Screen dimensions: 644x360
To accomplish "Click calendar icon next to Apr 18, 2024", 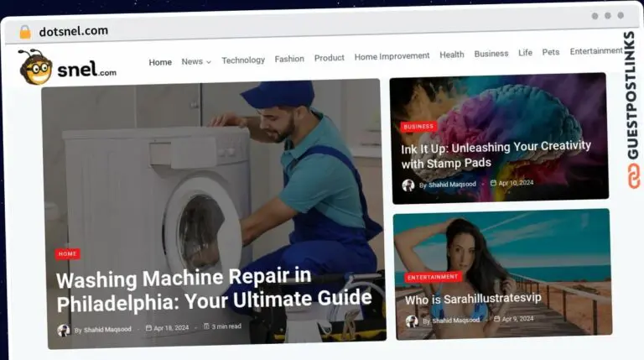I will [x=148, y=328].
